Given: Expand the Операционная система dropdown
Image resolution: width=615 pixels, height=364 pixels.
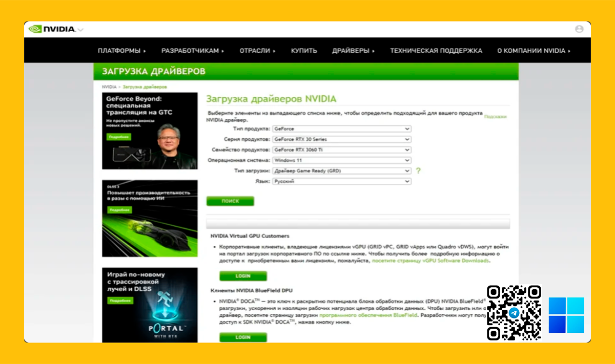Looking at the screenshot, I should click(342, 160).
